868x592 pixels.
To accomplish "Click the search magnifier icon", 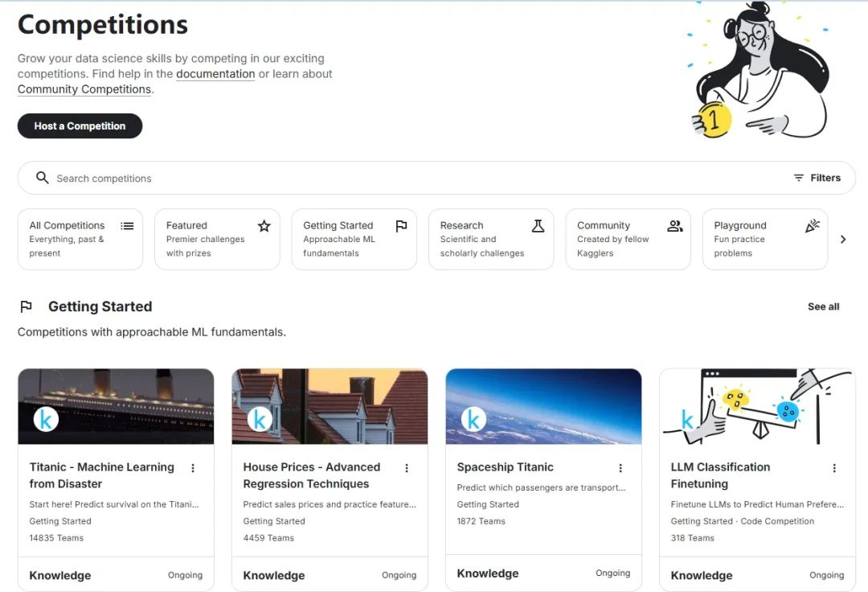I will click(42, 177).
